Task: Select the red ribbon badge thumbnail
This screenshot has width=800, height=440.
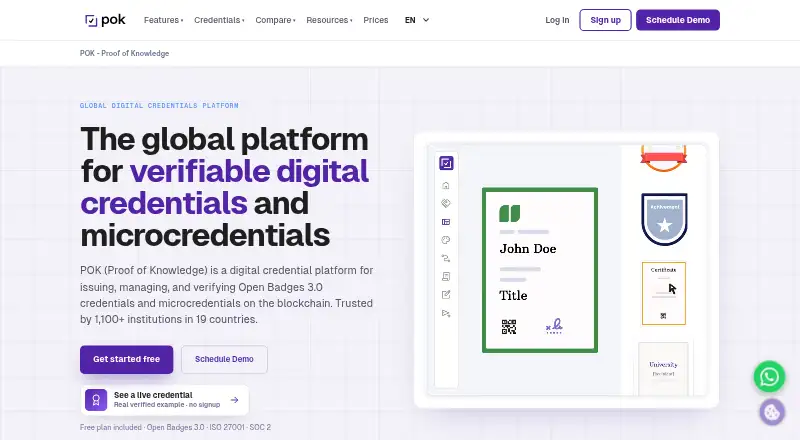Action: point(663,158)
